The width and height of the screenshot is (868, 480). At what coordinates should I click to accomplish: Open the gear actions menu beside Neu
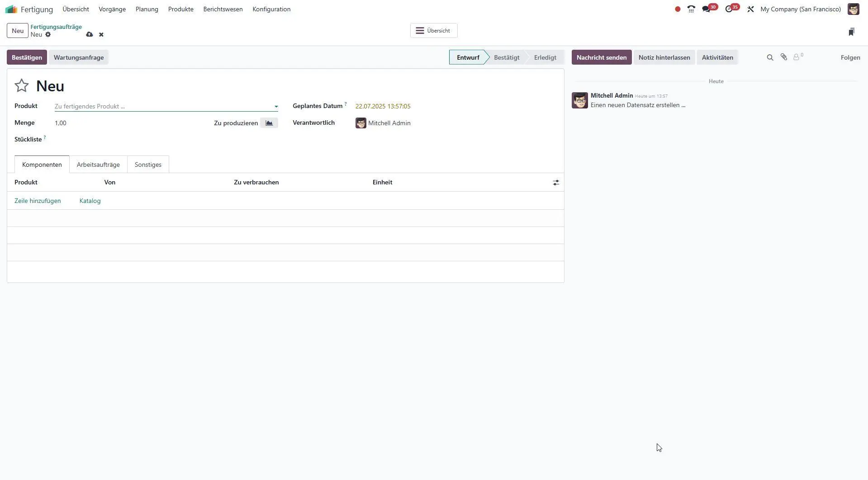point(48,35)
